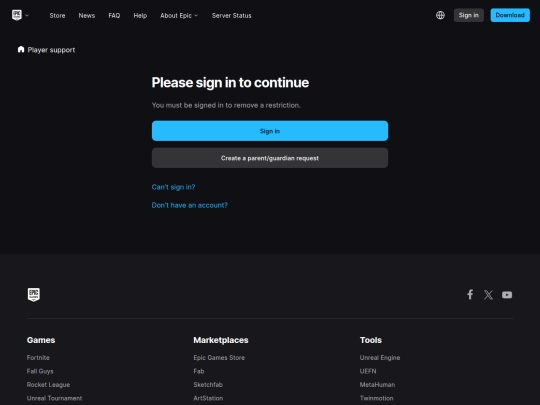Open the language globe selector

coord(440,15)
